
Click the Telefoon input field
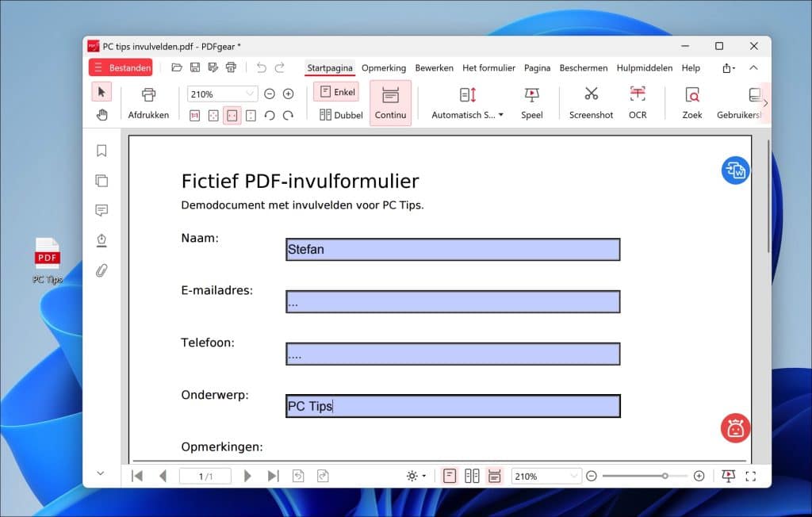[453, 354]
